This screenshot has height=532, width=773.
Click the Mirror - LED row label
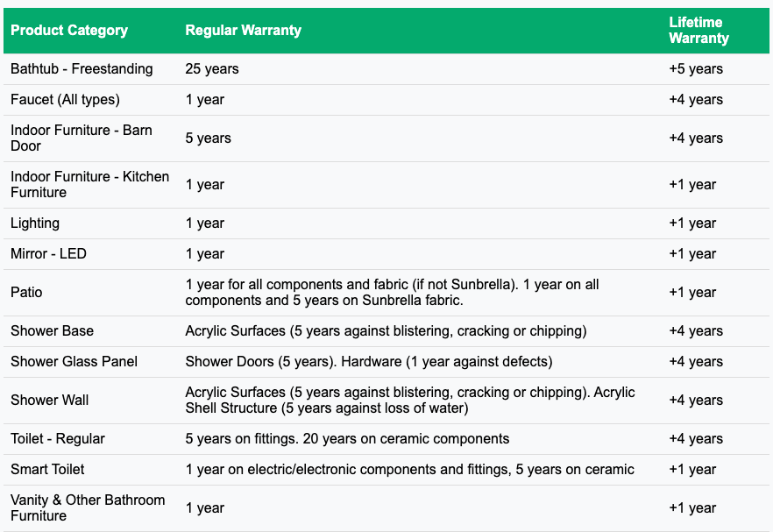48,254
